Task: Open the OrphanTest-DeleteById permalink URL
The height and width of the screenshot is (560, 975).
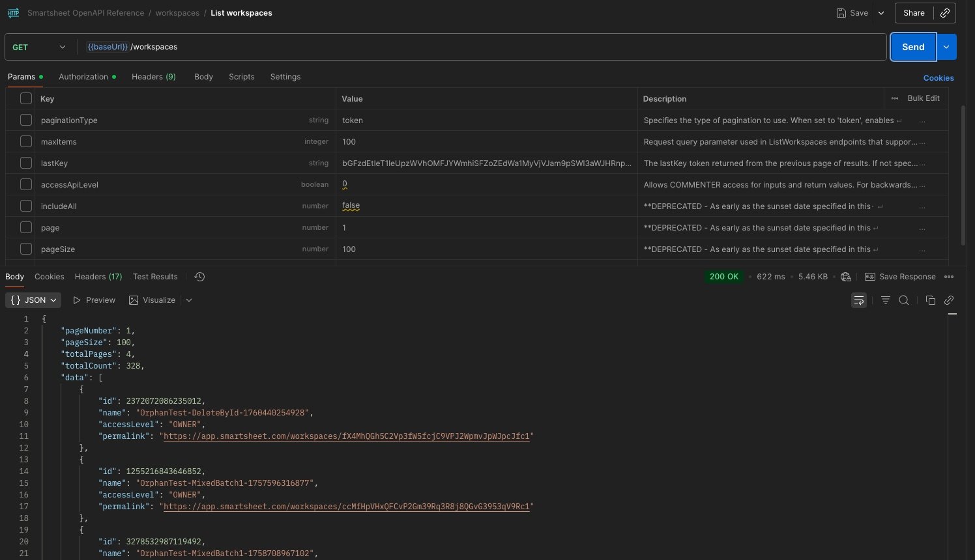Action: (348, 436)
